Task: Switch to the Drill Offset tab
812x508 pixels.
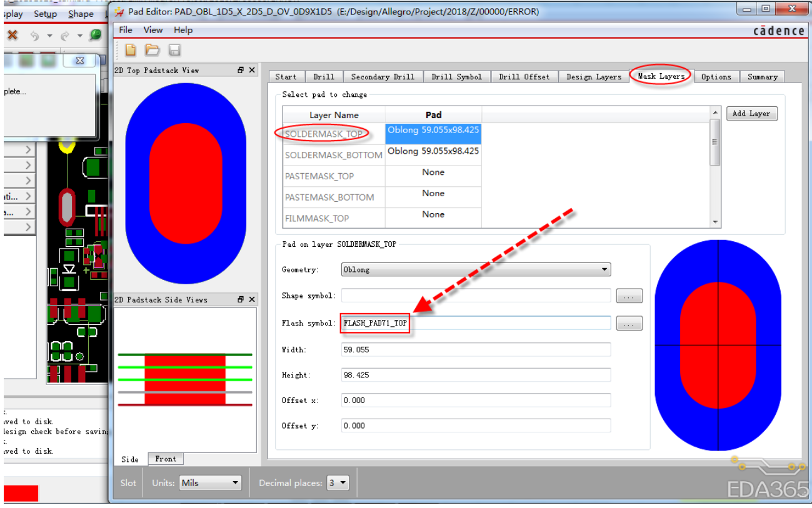Action: click(524, 77)
